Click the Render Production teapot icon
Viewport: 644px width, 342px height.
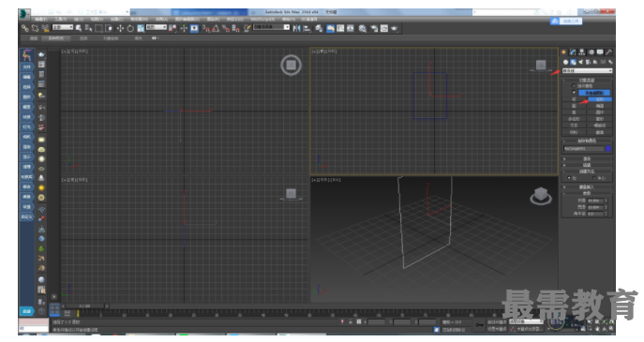[395, 28]
